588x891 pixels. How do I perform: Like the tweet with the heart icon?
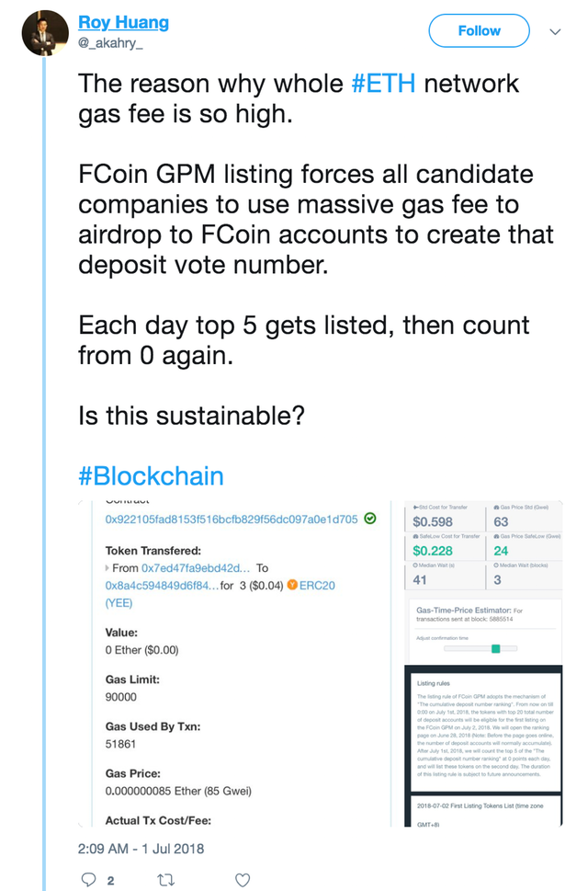[x=243, y=879]
